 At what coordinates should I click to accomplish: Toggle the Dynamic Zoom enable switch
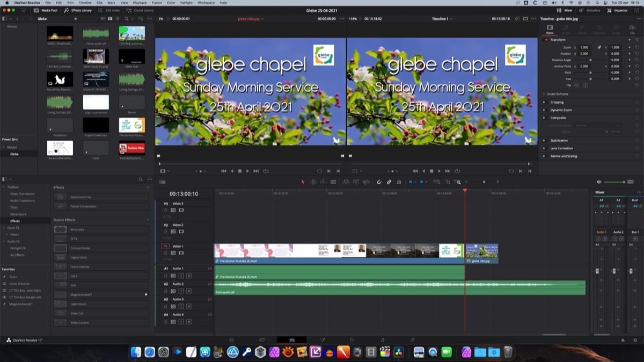pyautogui.click(x=544, y=110)
